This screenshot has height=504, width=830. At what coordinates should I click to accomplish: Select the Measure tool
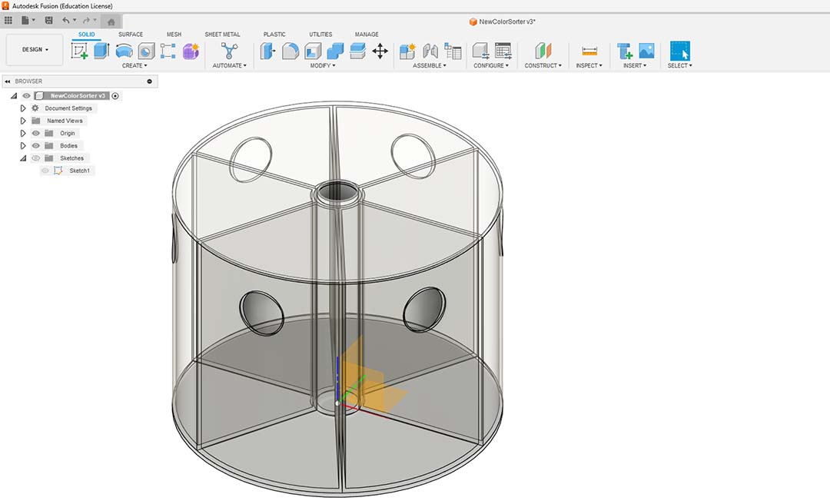[589, 51]
